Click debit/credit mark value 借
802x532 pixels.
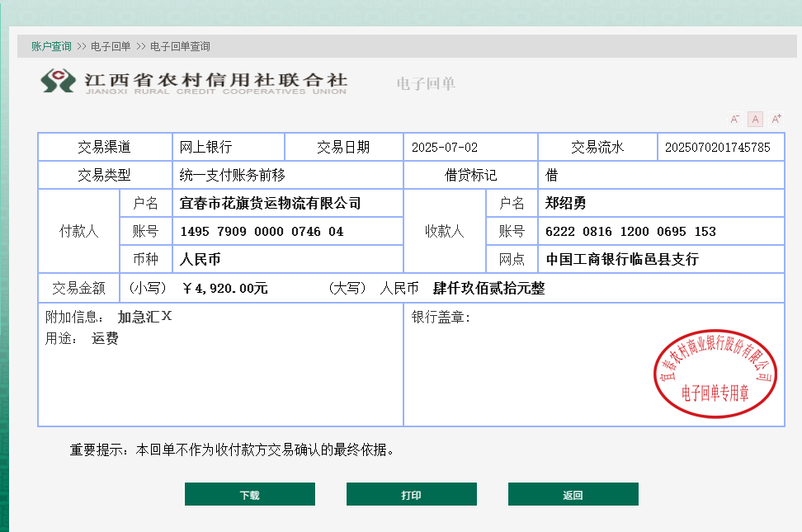551,176
